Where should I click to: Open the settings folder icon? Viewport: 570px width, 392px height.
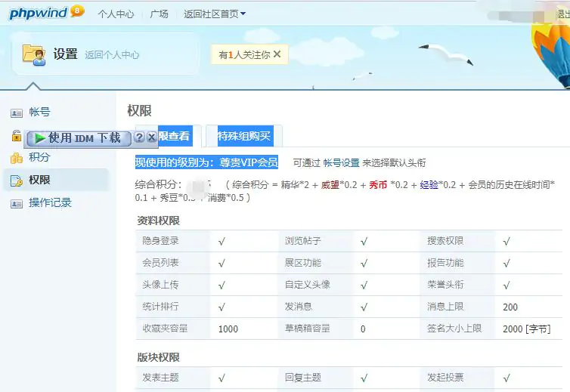pyautogui.click(x=34, y=55)
